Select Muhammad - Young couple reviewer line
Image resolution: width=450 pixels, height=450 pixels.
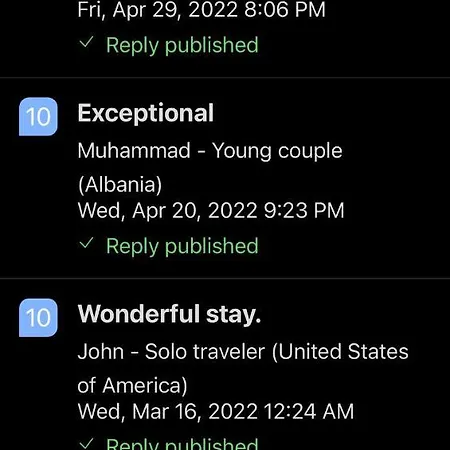(x=210, y=151)
